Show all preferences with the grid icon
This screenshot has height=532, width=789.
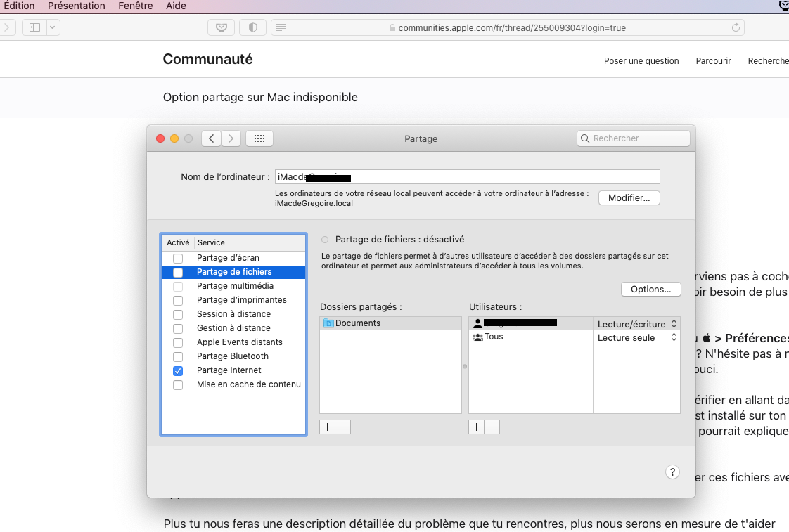[x=259, y=138]
